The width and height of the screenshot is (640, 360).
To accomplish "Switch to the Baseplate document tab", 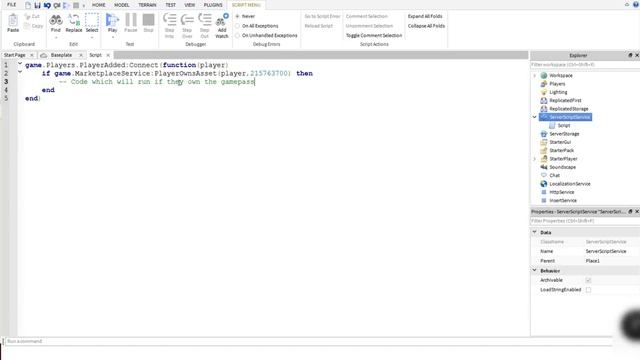I will click(x=62, y=55).
